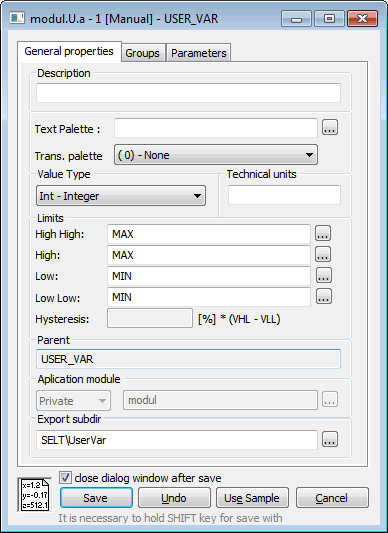Click the Use Sample button
This screenshot has width=388, height=533.
tap(252, 498)
